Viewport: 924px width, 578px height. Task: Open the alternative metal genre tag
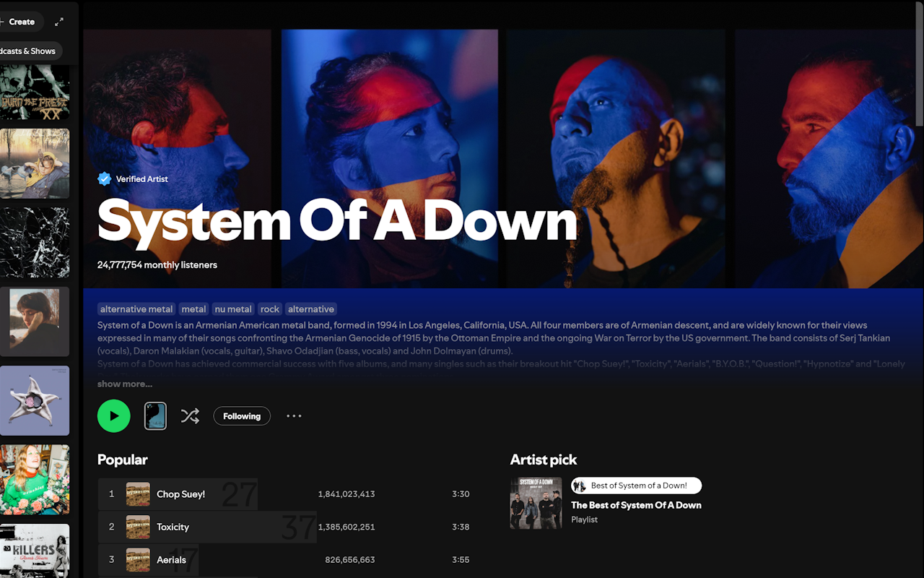tap(136, 309)
